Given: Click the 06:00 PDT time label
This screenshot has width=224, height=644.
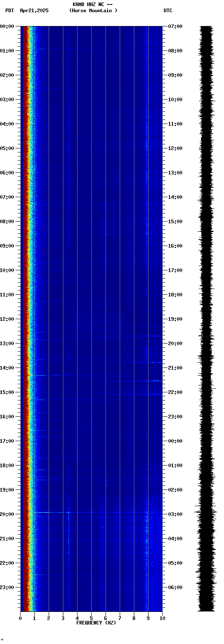Looking at the screenshot, I should coord(7,173).
